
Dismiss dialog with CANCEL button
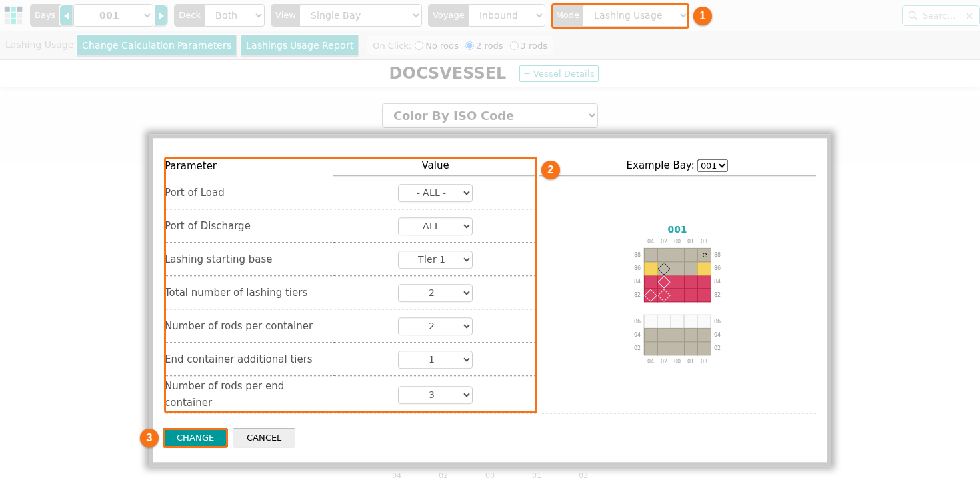tap(264, 437)
